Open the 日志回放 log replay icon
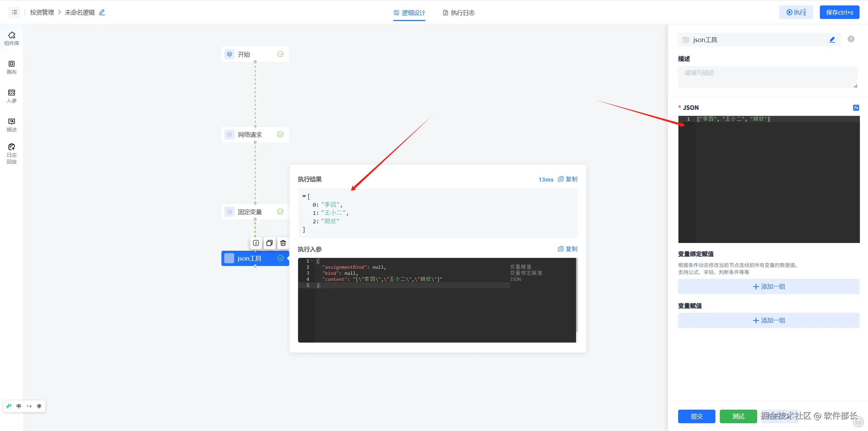868x431 pixels. pos(12,153)
